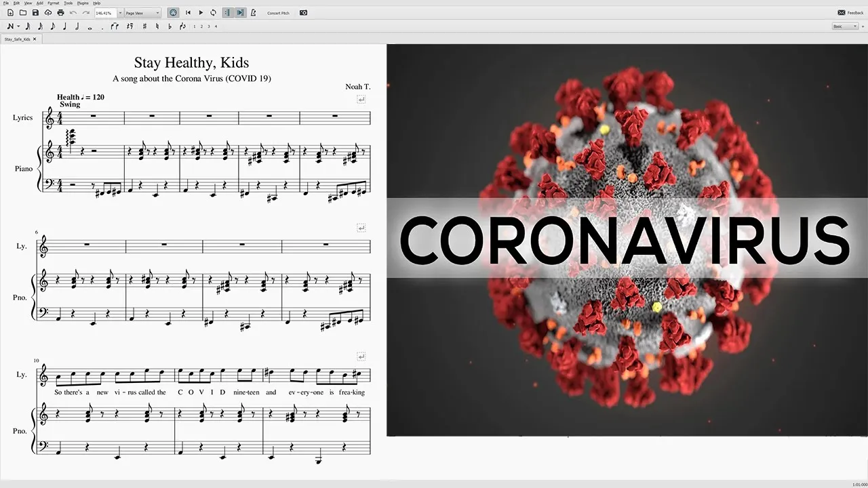868x488 pixels.
Task: Select the subtitle about the Corona Virus
Action: [192, 79]
